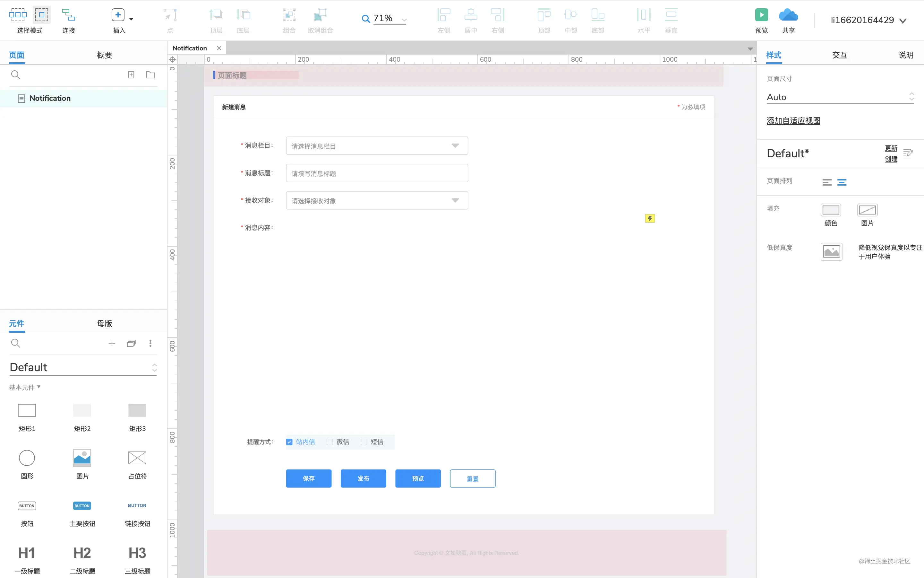Align bottom with 底部

click(598, 15)
